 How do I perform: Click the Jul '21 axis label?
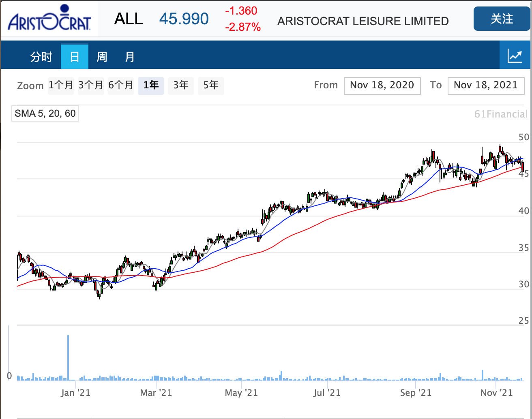[327, 393]
